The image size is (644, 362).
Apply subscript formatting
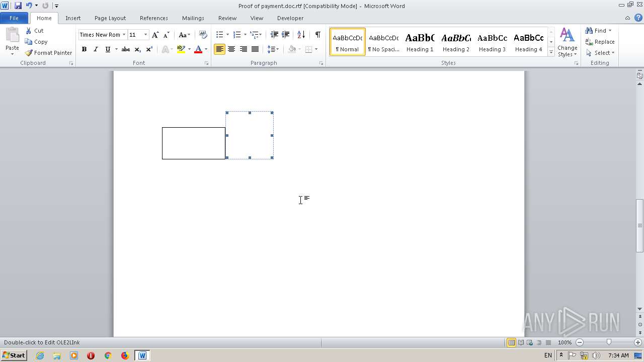click(138, 49)
